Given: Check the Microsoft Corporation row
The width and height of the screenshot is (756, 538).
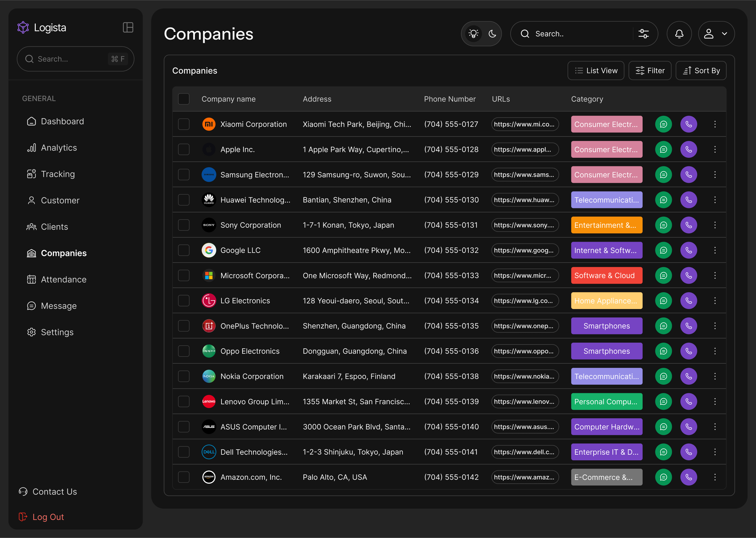Looking at the screenshot, I should tap(184, 275).
